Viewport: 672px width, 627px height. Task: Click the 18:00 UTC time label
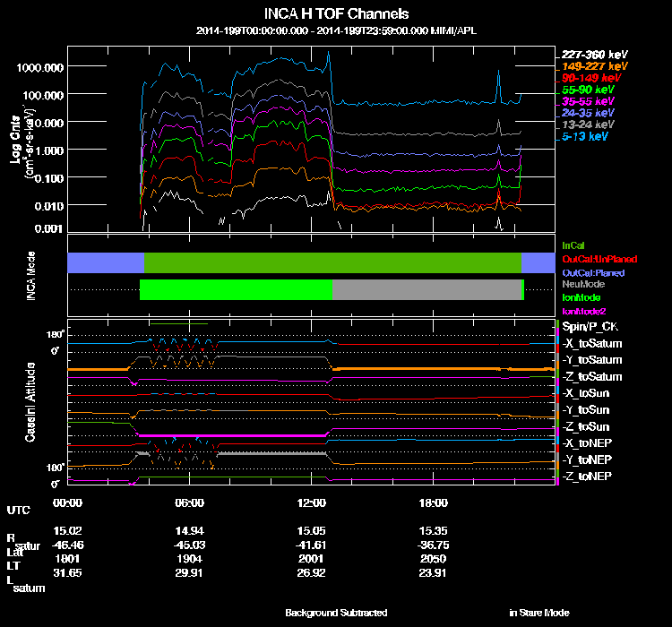click(x=433, y=502)
